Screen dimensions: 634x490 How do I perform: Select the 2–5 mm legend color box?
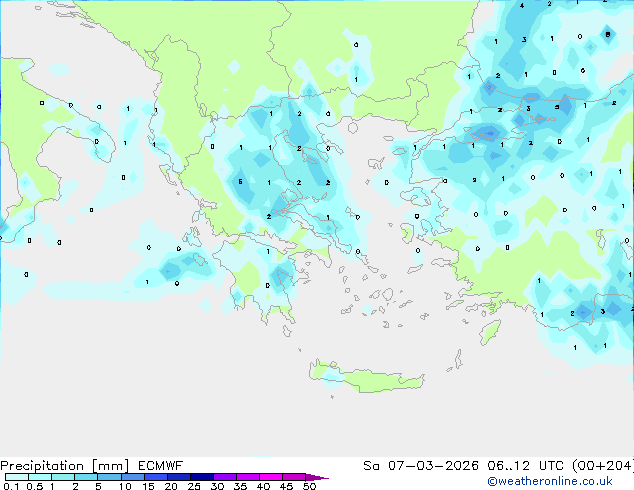pyautogui.click(x=86, y=477)
